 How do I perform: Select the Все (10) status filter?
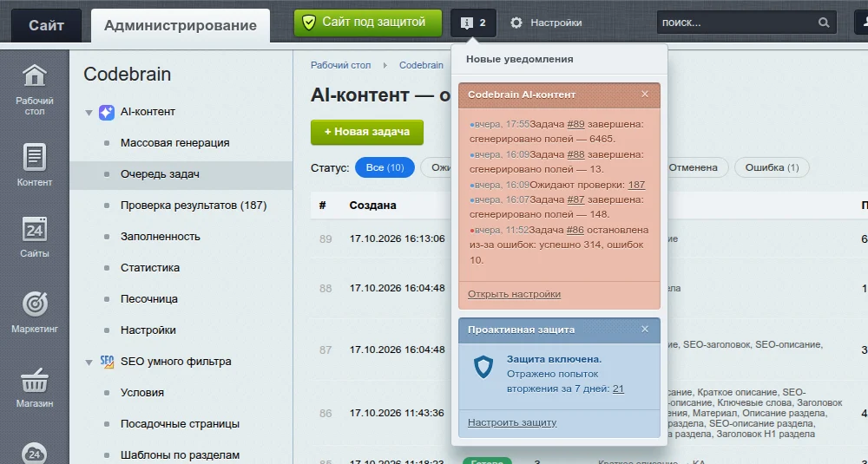385,167
